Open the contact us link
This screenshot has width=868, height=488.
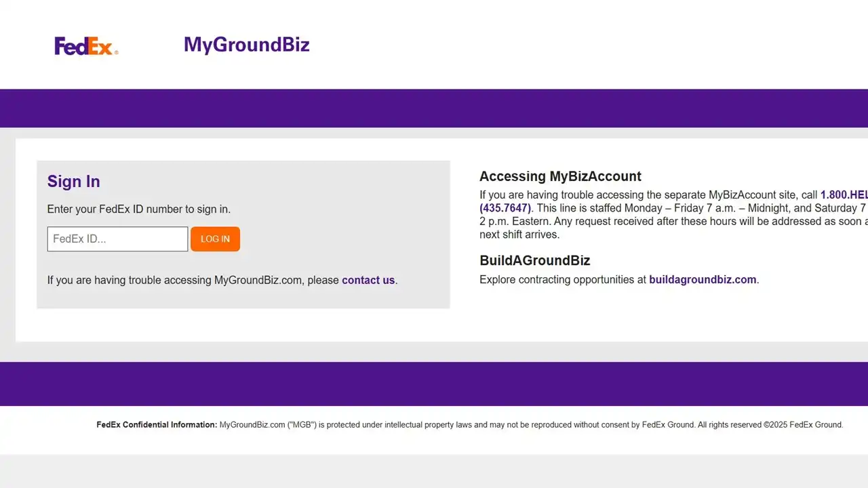pos(368,280)
